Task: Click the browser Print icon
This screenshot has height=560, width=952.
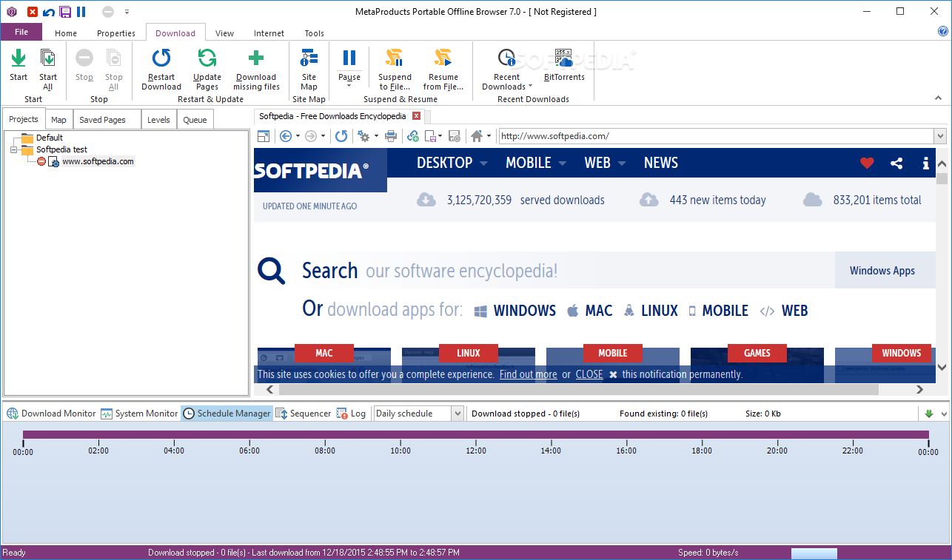Action: coord(391,136)
